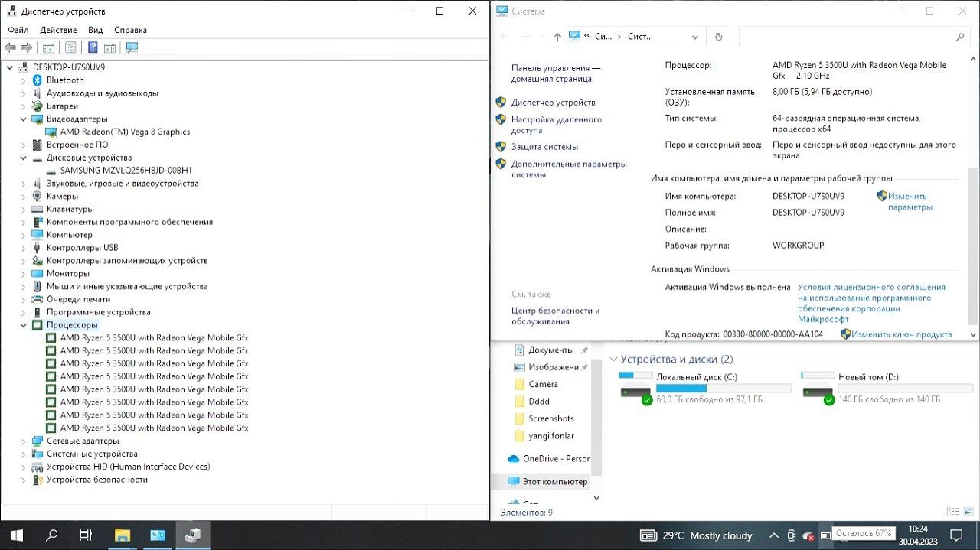
Task: Open the Диспетчер устройств link in the Система window
Action: [553, 103]
